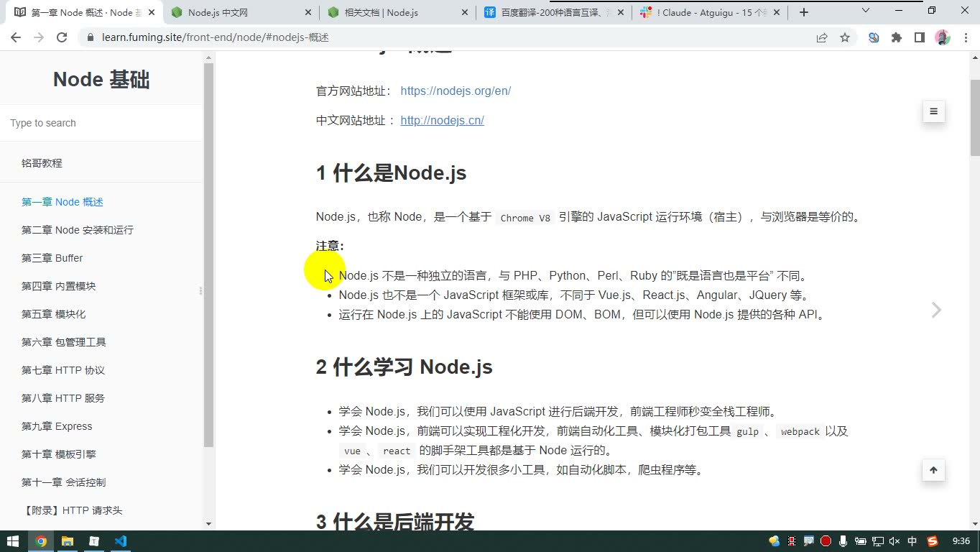Screen dimensions: 980x552
Task: Open 【附录】HTTP 请求头 page
Action: [x=72, y=510]
